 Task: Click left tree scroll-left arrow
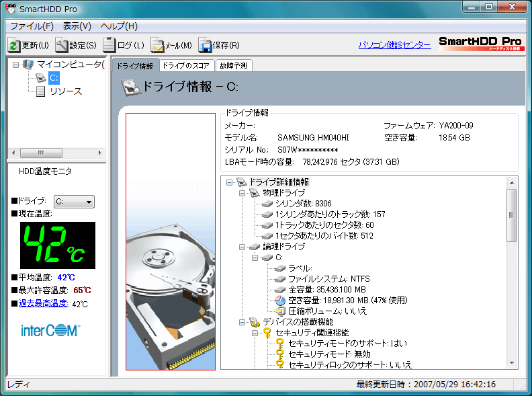coord(13,153)
